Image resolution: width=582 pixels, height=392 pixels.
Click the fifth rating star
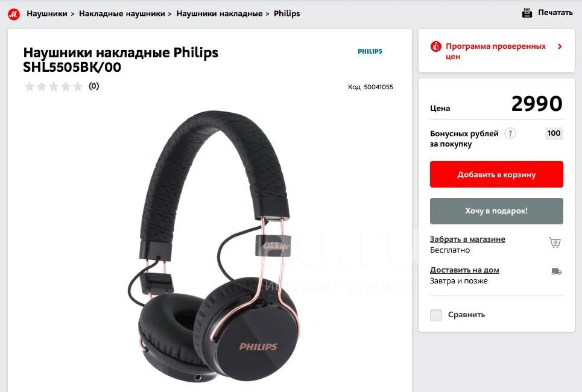(x=78, y=86)
